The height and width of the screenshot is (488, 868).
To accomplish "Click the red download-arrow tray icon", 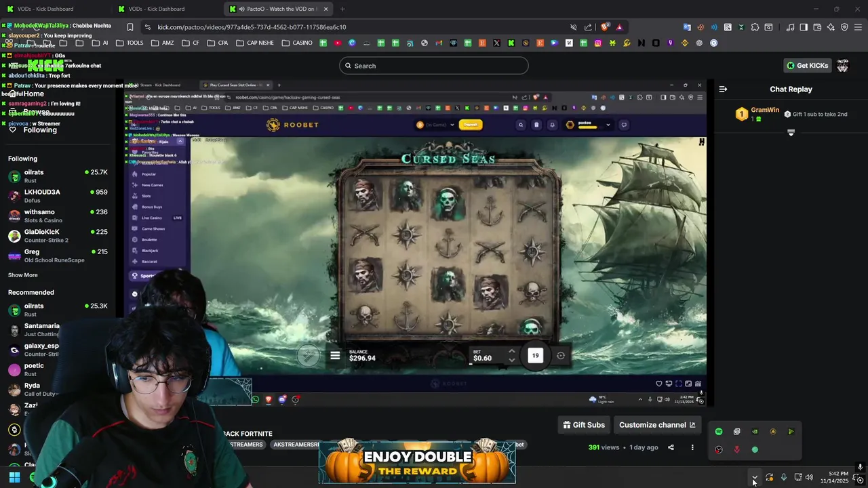I will pyautogui.click(x=737, y=449).
